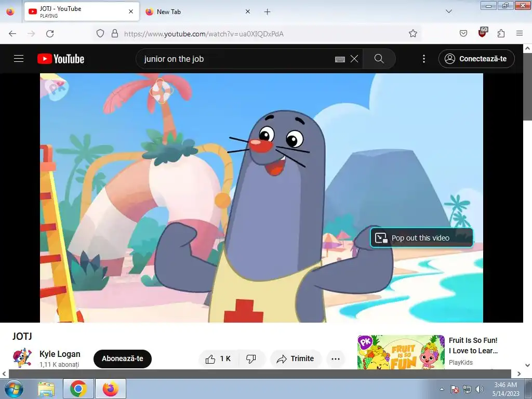Bookmark this page with star icon
532x399 pixels.
(x=413, y=33)
